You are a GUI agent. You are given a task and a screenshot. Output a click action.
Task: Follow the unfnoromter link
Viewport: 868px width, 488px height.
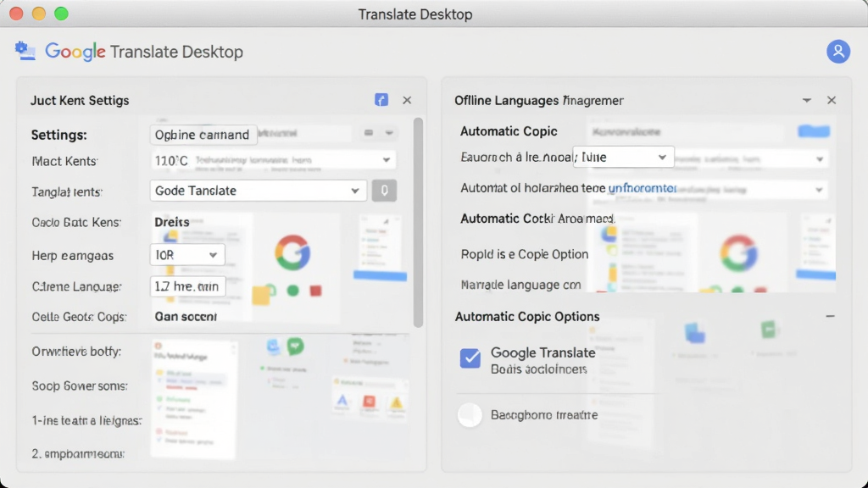click(643, 188)
